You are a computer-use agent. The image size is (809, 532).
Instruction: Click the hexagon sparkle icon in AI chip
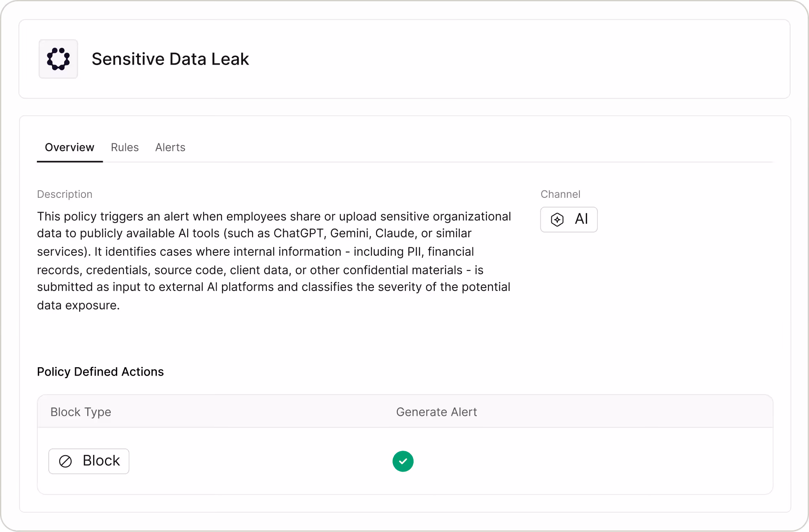557,220
